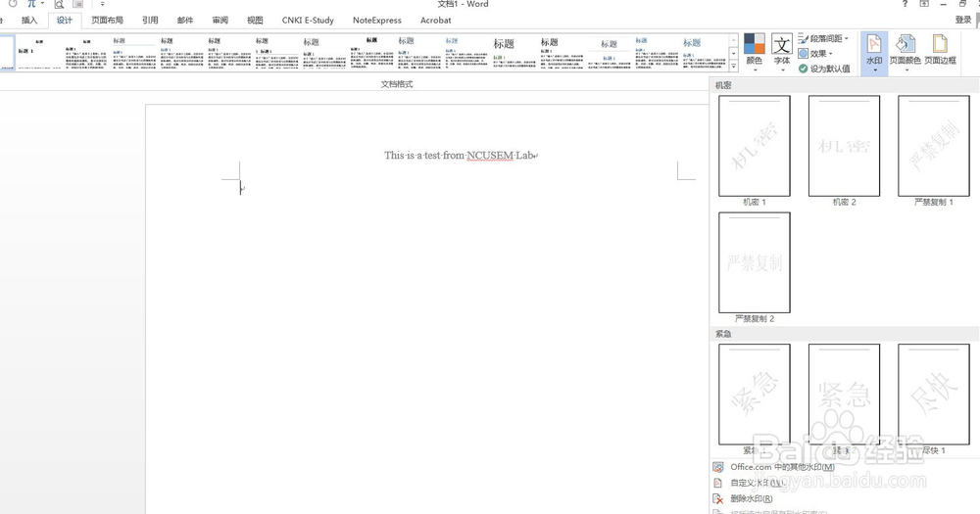Screen dimensions: 980x514
Task: Open the 段落间距 paragraph spacing dropdown
Action: [x=824, y=39]
